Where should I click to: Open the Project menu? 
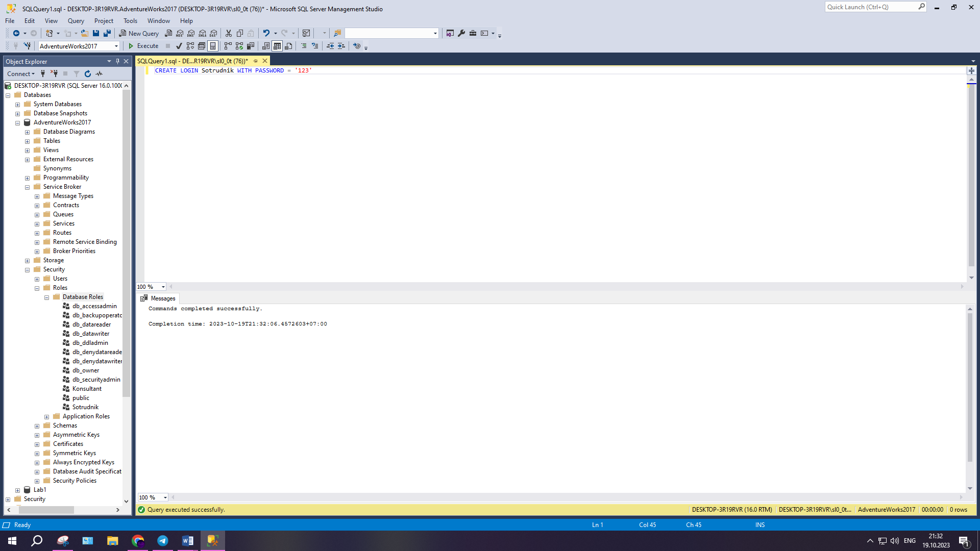[x=104, y=21]
